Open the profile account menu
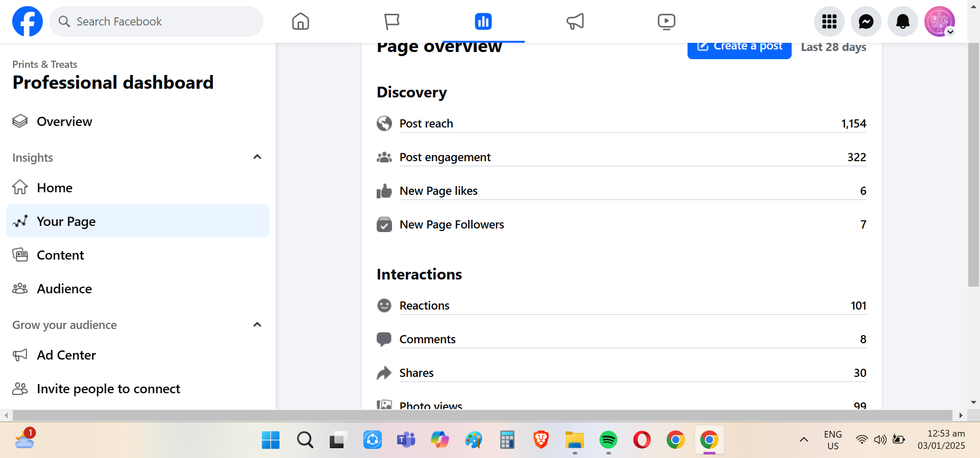The image size is (980, 458). (x=940, y=21)
